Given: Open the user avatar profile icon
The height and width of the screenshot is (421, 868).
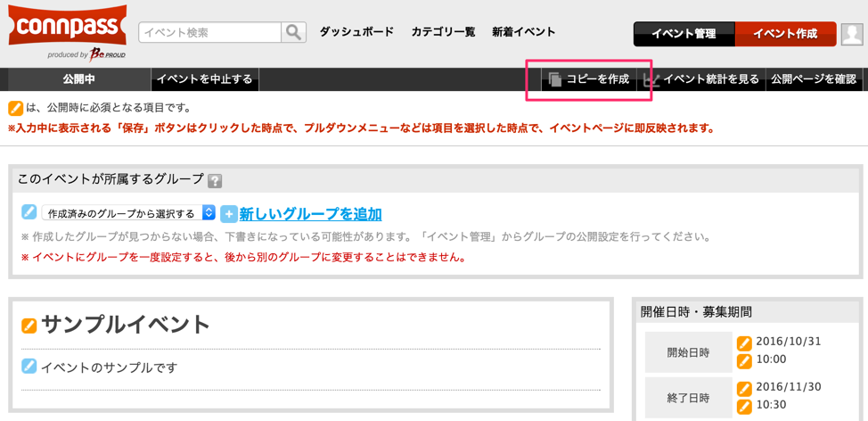Looking at the screenshot, I should [851, 34].
